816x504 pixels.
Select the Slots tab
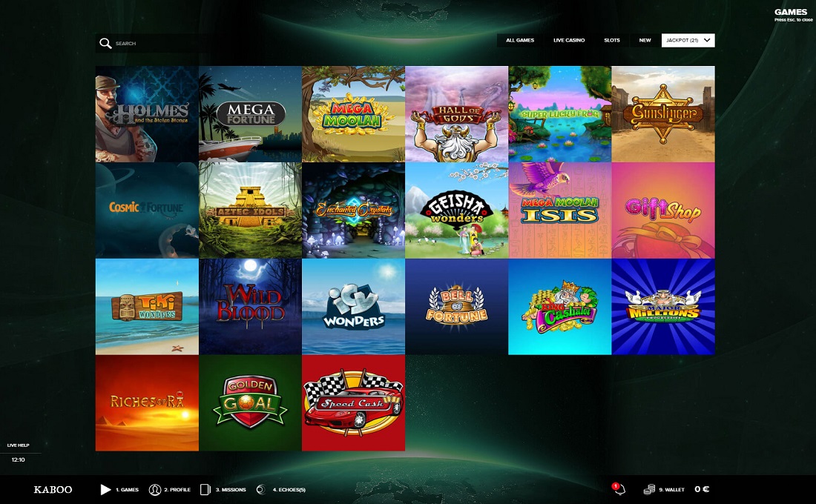611,40
